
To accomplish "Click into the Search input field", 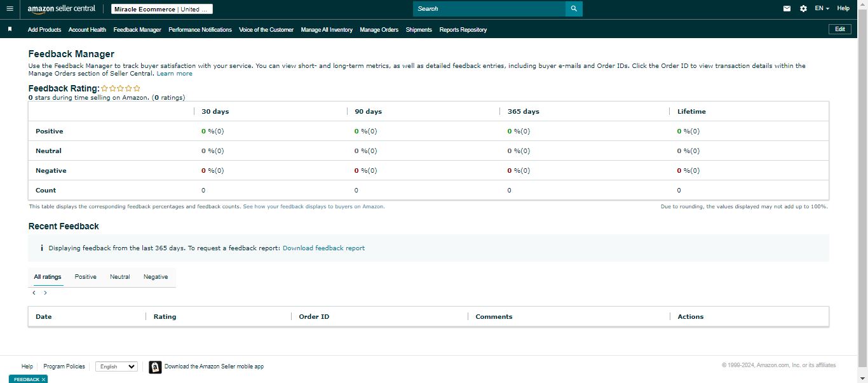I will (489, 9).
